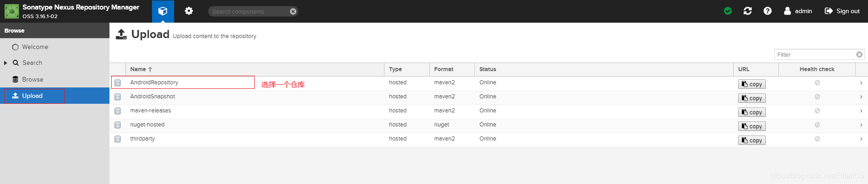Screen dimensions: 868x184
Task: Click the thirdparty database icon
Action: (x=118, y=139)
